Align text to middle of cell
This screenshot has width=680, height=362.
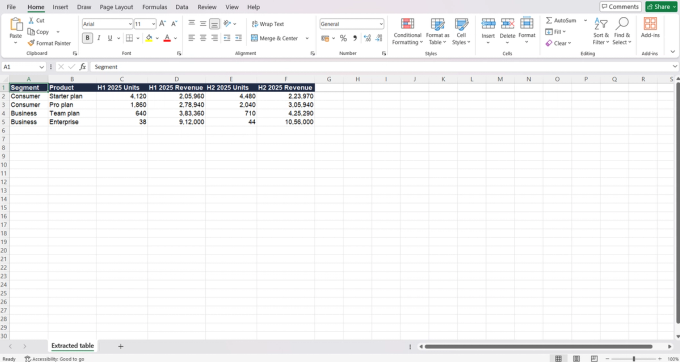203,23
